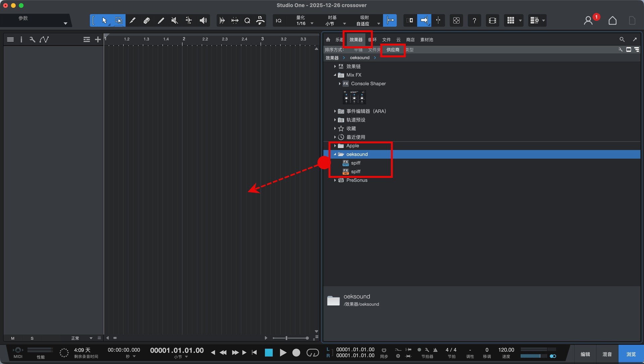This screenshot has height=364, width=644.
Task: Click the browser home icon
Action: click(x=328, y=40)
